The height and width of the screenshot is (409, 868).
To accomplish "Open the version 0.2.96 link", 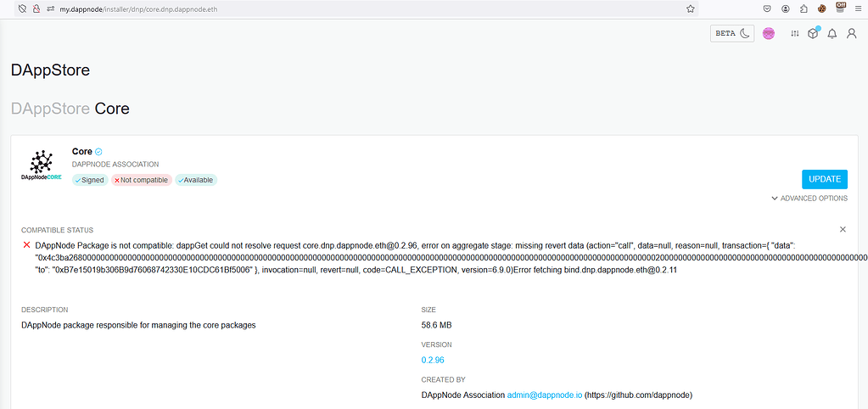I will coord(433,360).
